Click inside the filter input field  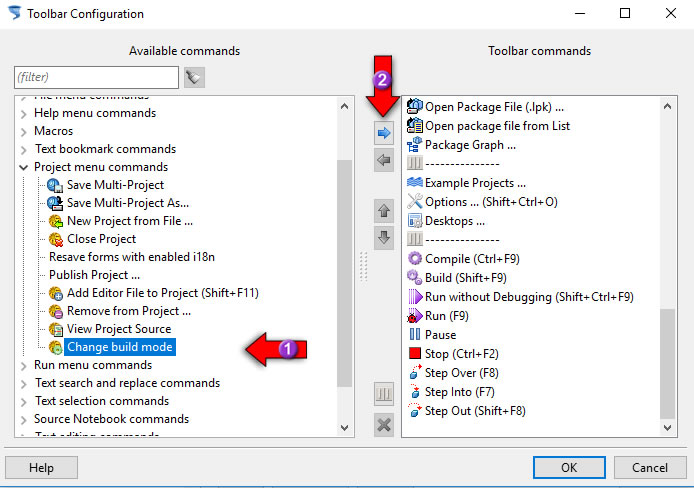click(x=96, y=77)
